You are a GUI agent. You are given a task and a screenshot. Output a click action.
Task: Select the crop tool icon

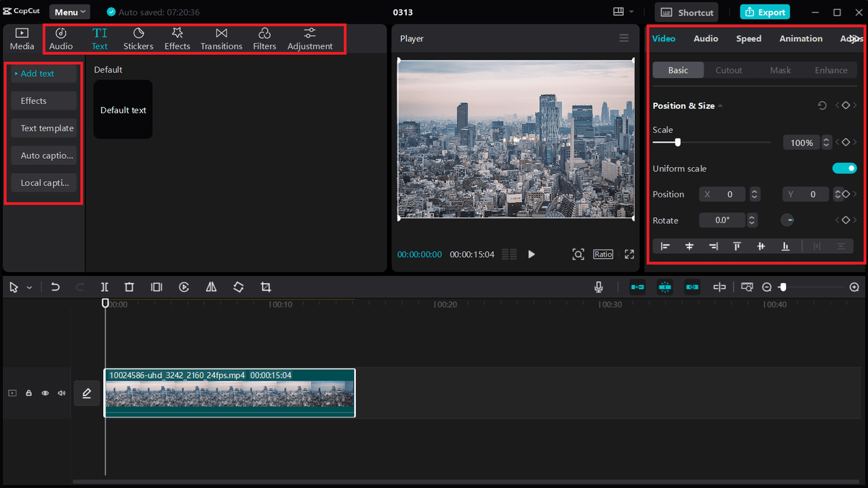point(266,287)
